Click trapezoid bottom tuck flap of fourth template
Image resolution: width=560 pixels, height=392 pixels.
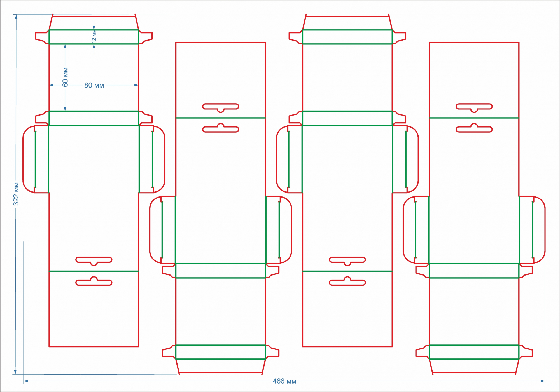[x=474, y=366]
